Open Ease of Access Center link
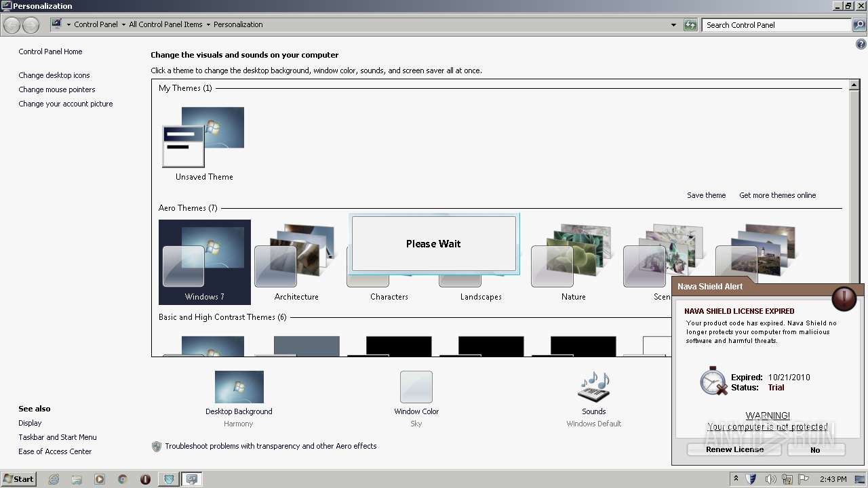 coord(55,452)
